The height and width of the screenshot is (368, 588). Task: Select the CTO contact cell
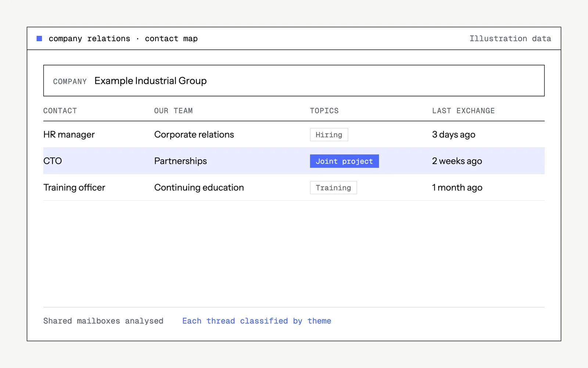(53, 161)
